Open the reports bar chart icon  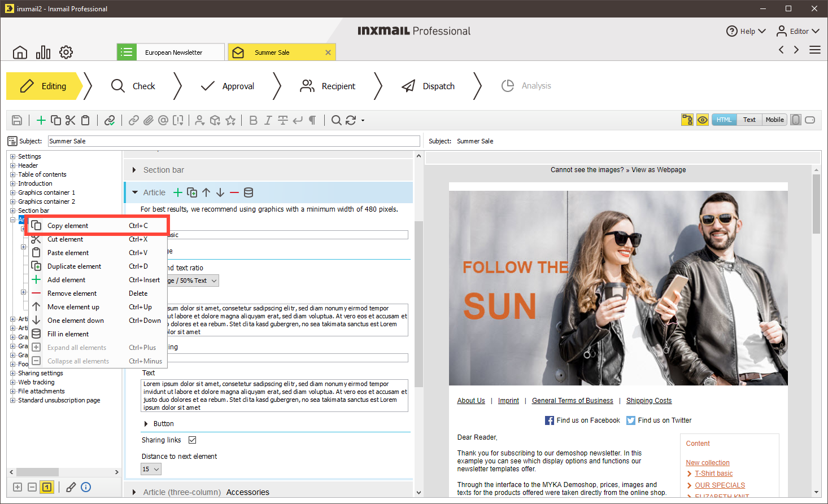(43, 52)
